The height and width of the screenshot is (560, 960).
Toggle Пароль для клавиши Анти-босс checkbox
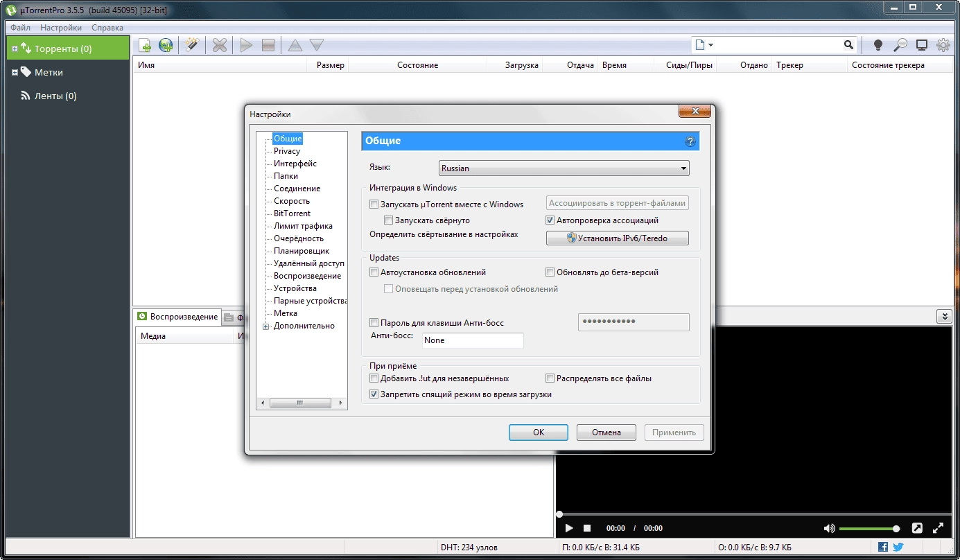coord(374,323)
